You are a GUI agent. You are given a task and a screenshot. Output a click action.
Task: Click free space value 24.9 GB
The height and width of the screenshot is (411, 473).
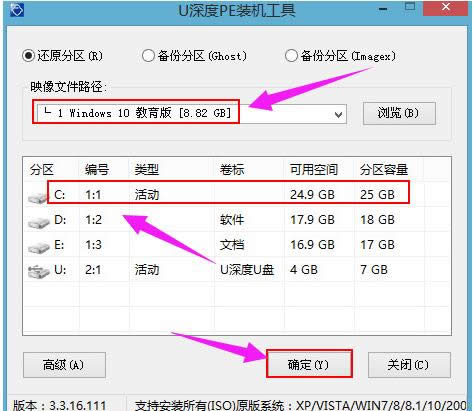point(312,195)
